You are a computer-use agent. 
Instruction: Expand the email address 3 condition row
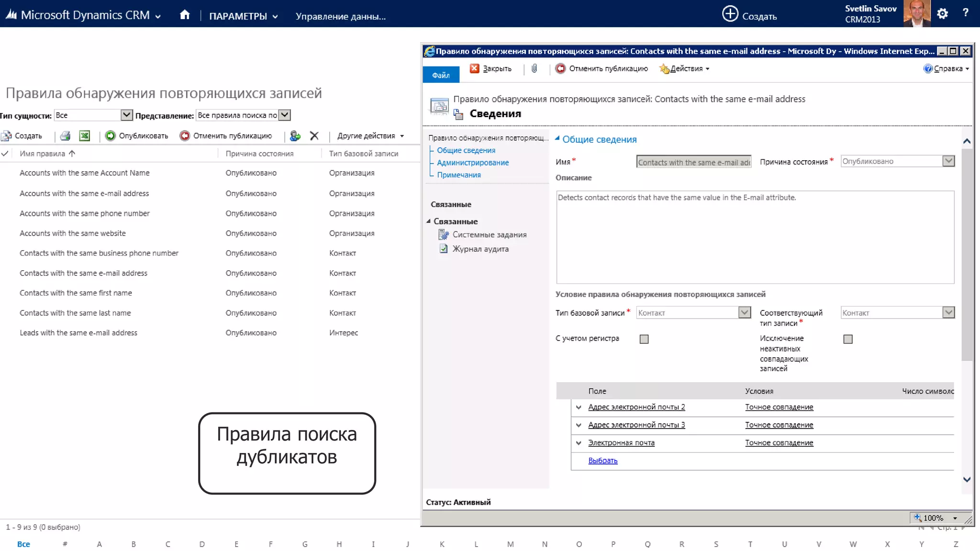[579, 425]
